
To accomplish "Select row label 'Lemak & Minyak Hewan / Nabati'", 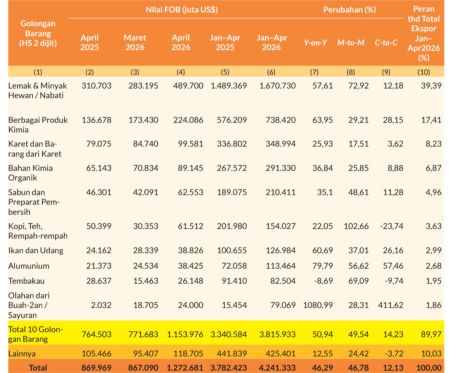I will click(x=37, y=90).
